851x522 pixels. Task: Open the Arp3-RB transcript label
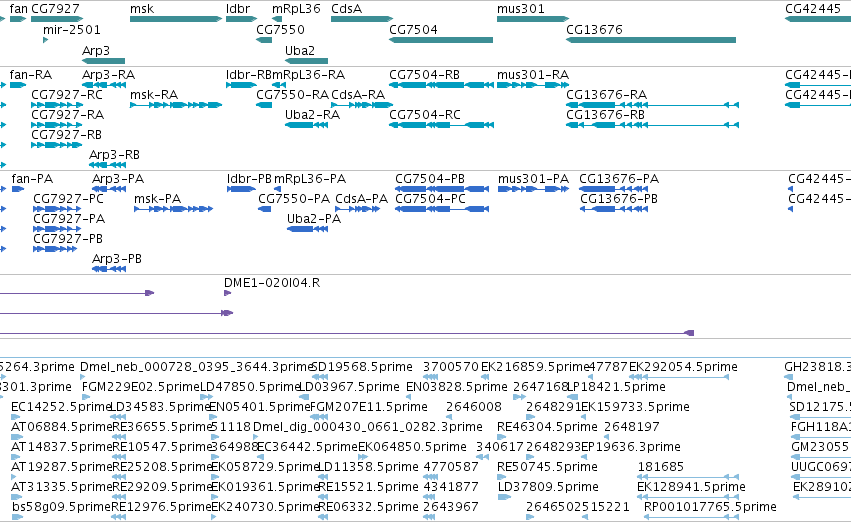pos(115,155)
